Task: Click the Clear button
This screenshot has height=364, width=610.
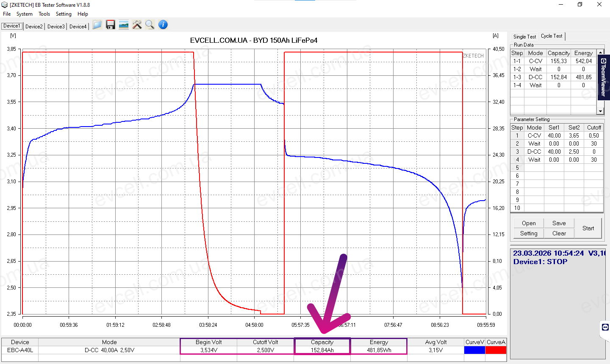Action: pyautogui.click(x=559, y=233)
